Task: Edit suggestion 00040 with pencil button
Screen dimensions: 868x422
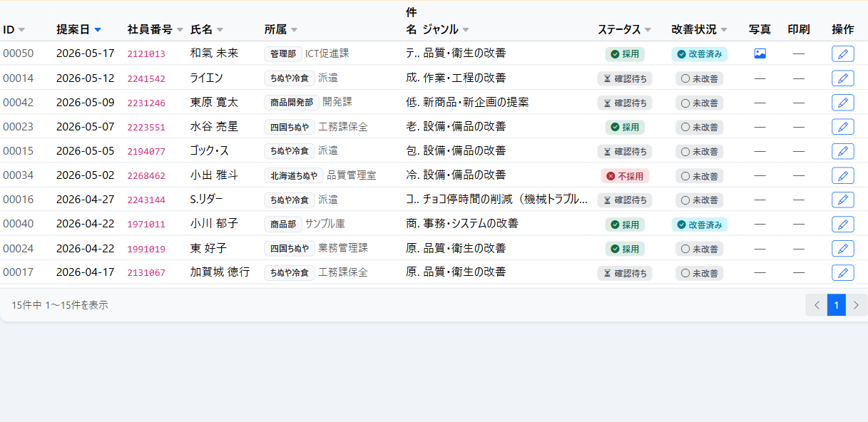Action: 842,225
